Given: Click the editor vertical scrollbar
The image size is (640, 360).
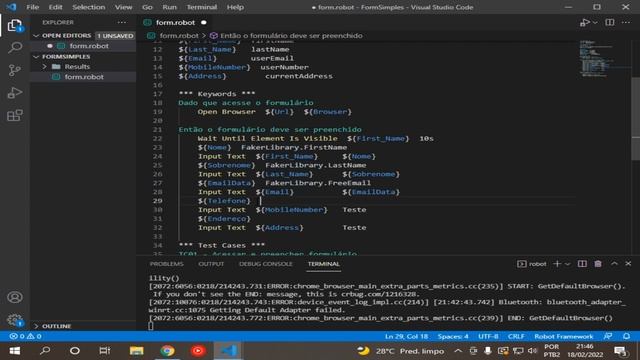Looking at the screenshot, I should [x=636, y=118].
